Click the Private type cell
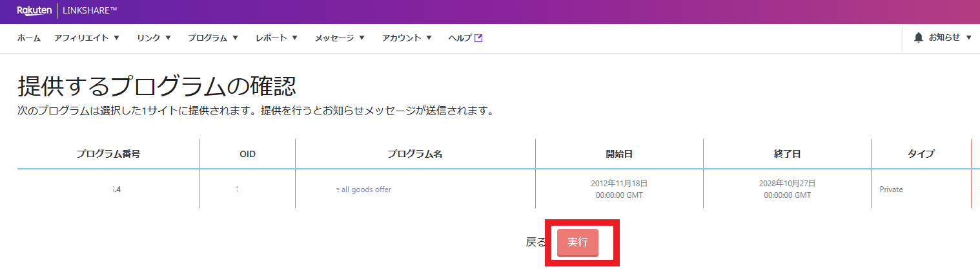The width and height of the screenshot is (980, 271). pyautogui.click(x=891, y=190)
